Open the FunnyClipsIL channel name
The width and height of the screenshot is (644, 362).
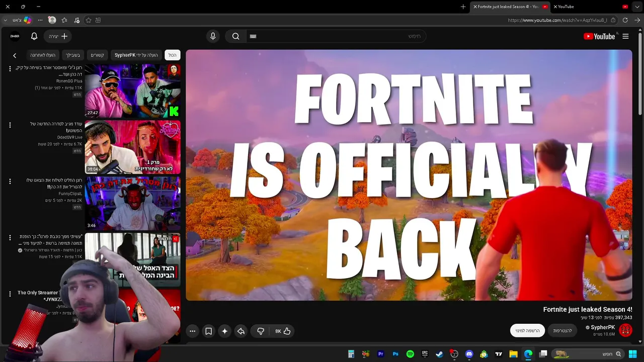point(70,194)
